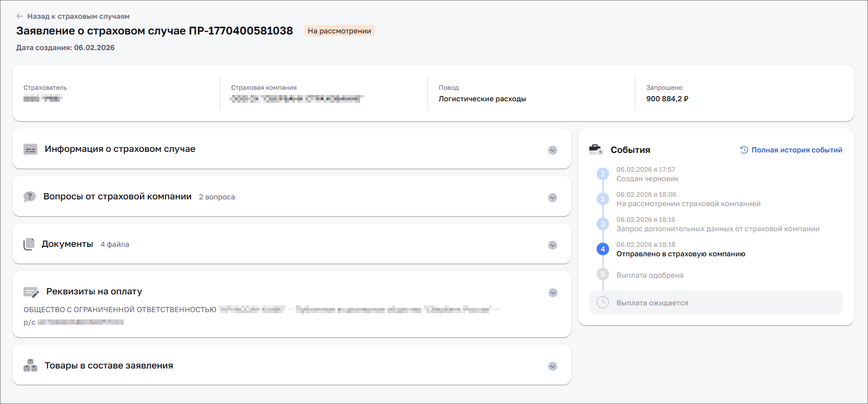This screenshot has height=404, width=868.
Task: Click the payment details card icon
Action: tap(31, 292)
